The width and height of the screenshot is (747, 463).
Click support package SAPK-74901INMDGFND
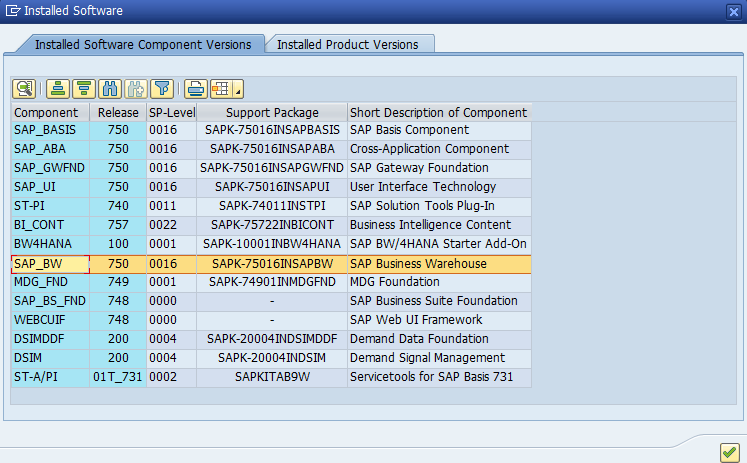[x=272, y=282]
